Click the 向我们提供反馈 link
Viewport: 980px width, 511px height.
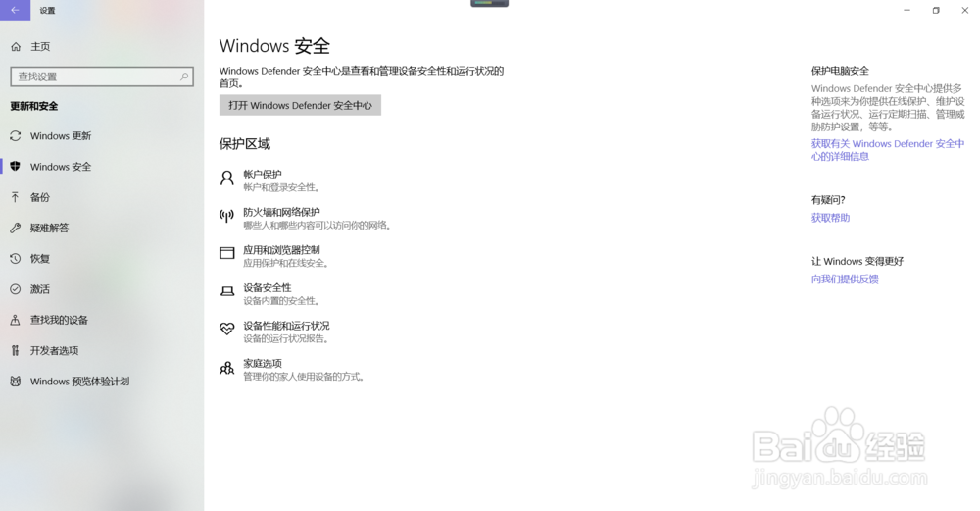pyautogui.click(x=845, y=279)
